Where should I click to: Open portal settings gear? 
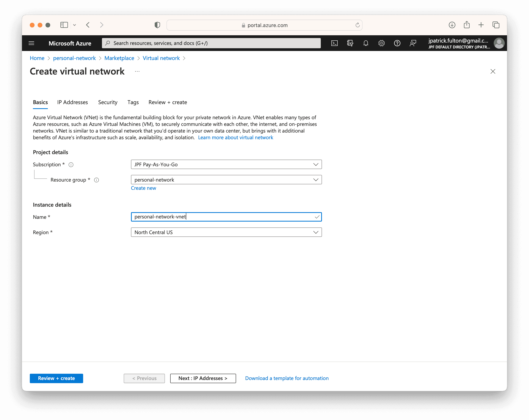tap(381, 43)
